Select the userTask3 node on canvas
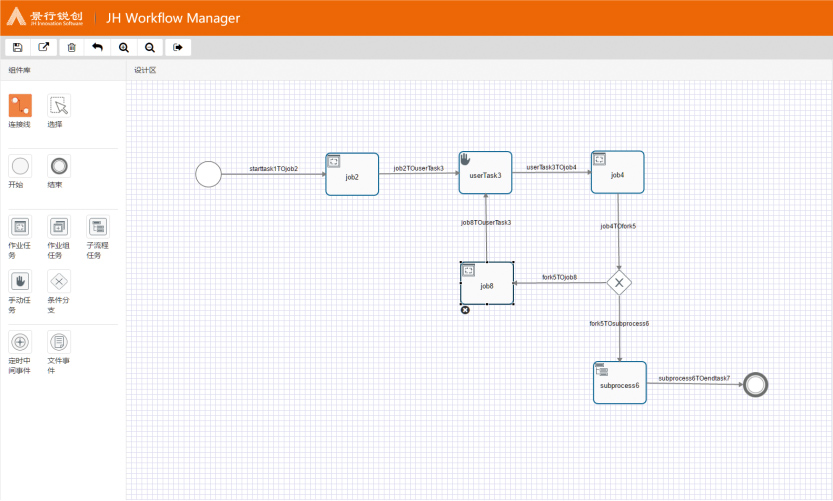 [x=486, y=174]
